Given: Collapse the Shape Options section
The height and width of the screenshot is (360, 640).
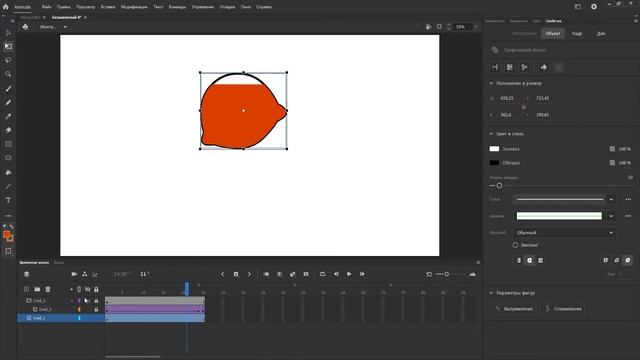Looking at the screenshot, I should tap(491, 293).
